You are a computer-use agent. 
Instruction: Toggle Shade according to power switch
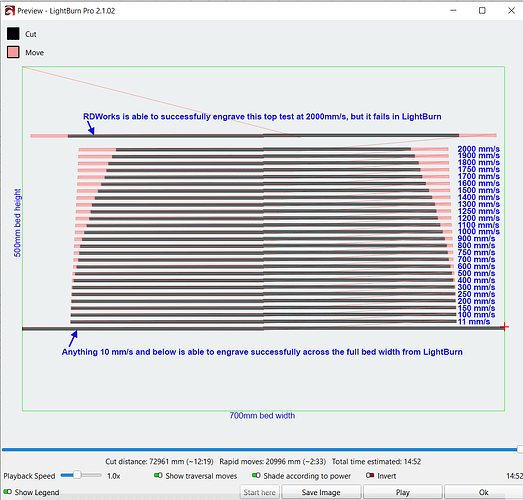[x=256, y=475]
